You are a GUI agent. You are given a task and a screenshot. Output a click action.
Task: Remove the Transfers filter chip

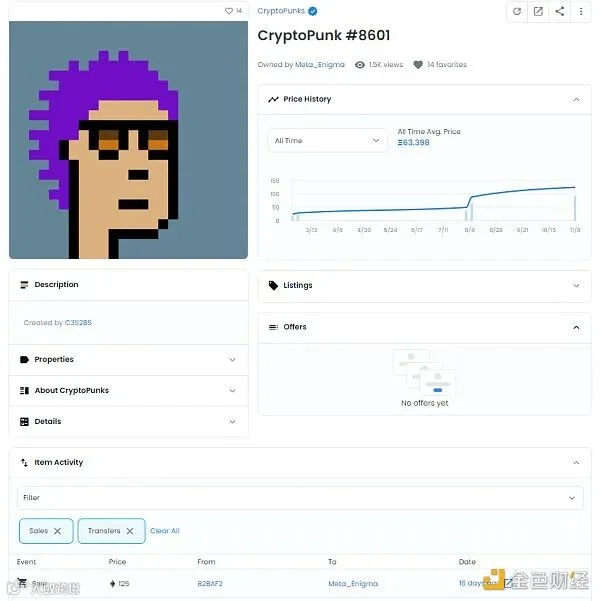pyautogui.click(x=130, y=531)
